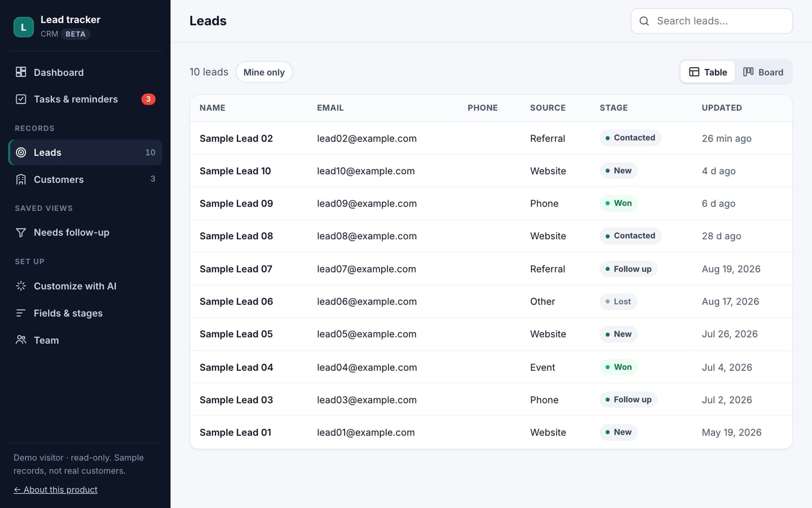
Task: Open Tasks & reminders page
Action: 86,99
